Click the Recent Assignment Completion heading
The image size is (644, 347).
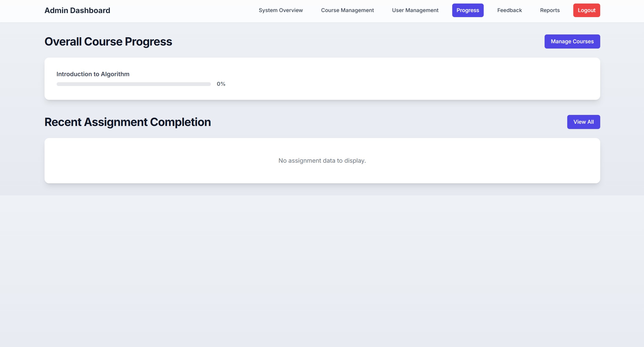(x=128, y=122)
